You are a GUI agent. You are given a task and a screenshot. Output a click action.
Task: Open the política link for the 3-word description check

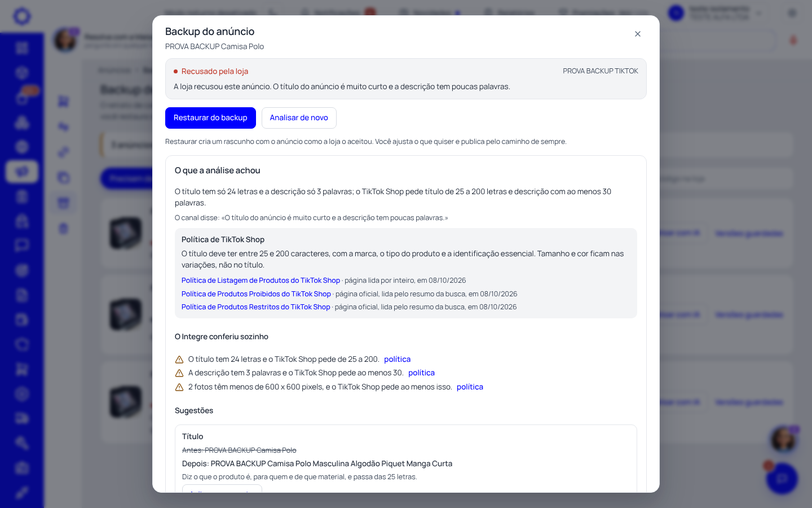click(x=421, y=373)
